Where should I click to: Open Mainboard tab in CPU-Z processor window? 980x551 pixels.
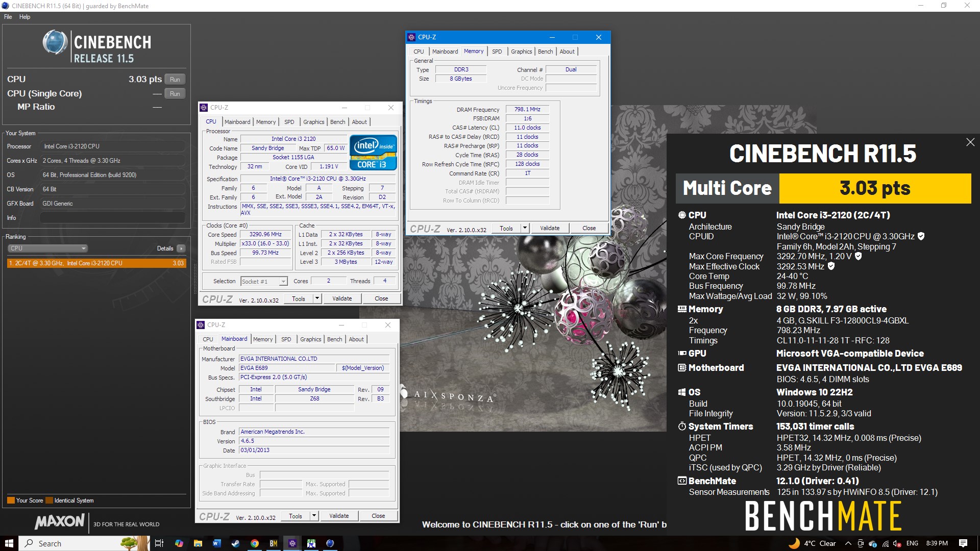237,122
